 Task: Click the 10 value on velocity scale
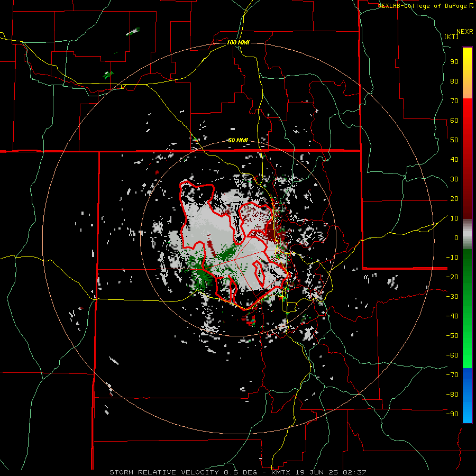coord(454,218)
